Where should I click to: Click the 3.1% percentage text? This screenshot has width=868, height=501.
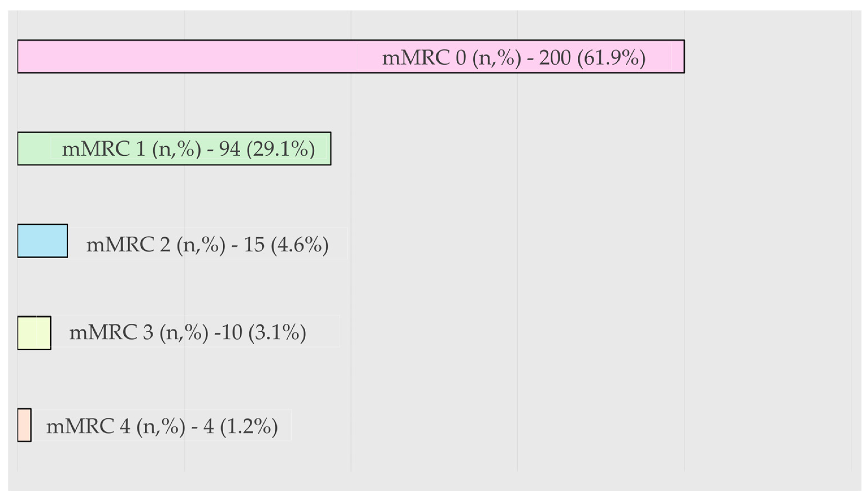coord(277,333)
